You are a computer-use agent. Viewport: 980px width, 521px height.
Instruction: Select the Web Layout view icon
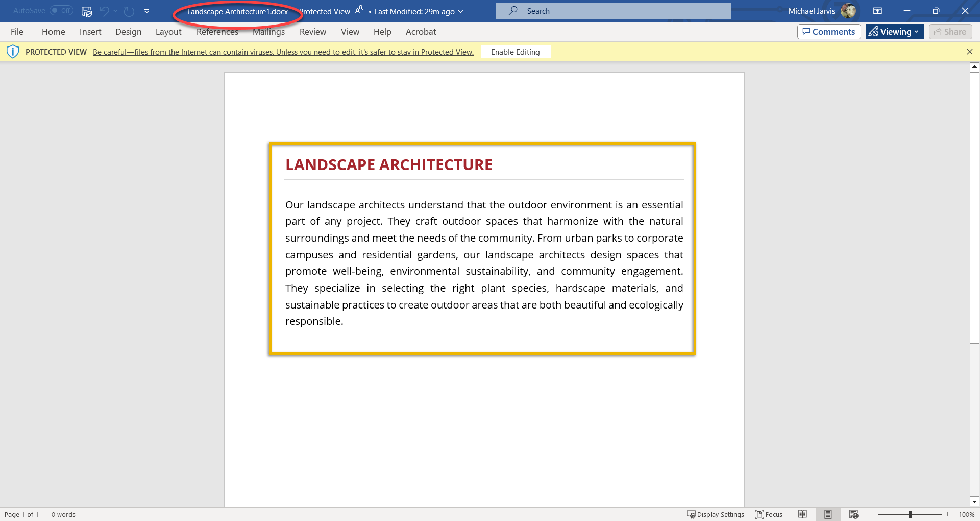(x=853, y=514)
